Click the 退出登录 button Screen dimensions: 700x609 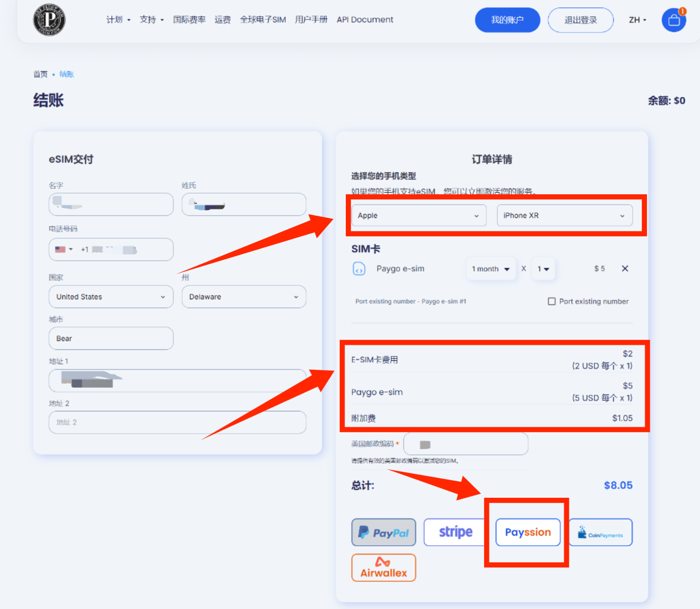[581, 20]
